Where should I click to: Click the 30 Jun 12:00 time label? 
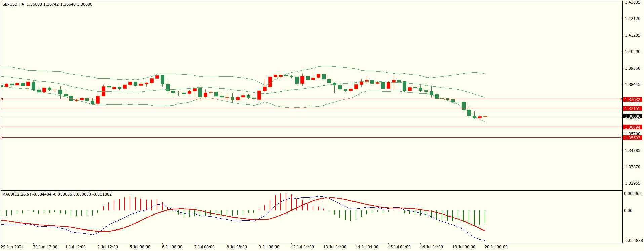click(x=45, y=247)
